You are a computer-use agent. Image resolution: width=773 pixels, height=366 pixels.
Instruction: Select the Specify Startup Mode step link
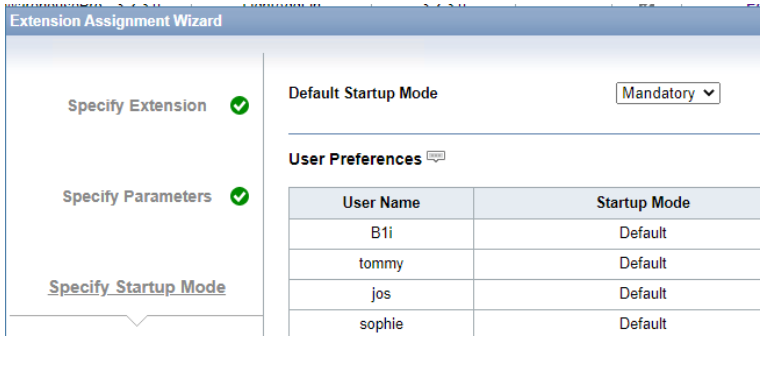tap(137, 287)
